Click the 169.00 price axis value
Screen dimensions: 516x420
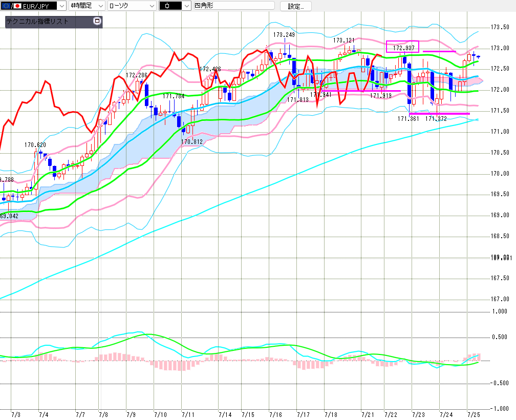coord(500,215)
